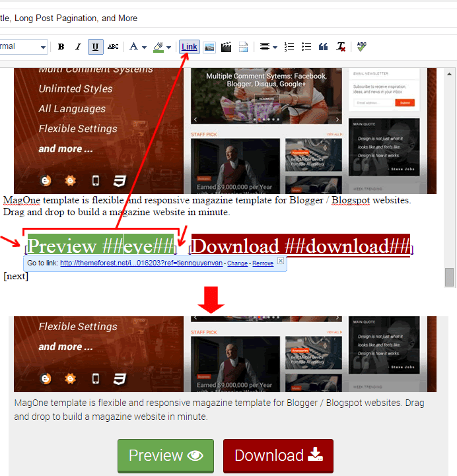The image size is (457, 476).
Task: Open the paragraph format dropdown
Action: coord(24,47)
